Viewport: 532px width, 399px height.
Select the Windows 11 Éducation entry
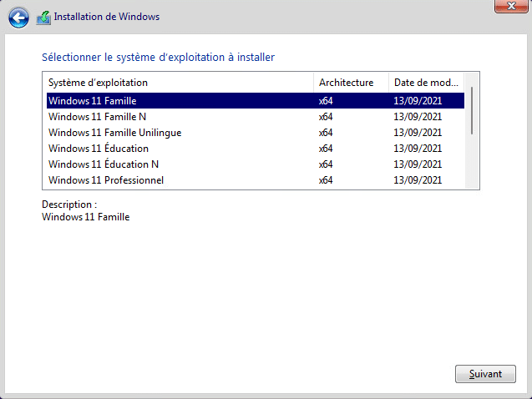[x=99, y=149]
